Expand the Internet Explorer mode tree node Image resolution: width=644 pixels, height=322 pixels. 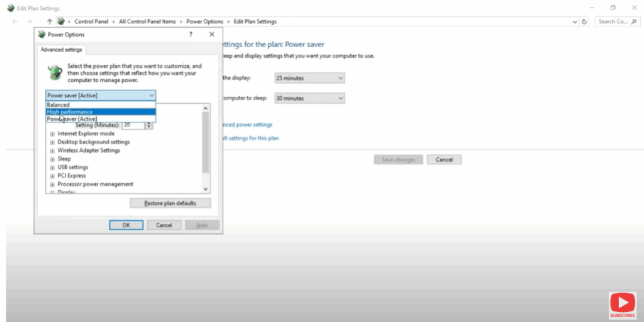pyautogui.click(x=52, y=134)
